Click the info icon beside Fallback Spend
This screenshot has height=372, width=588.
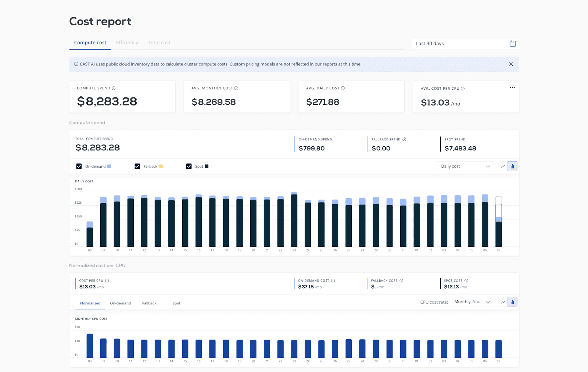[404, 139]
